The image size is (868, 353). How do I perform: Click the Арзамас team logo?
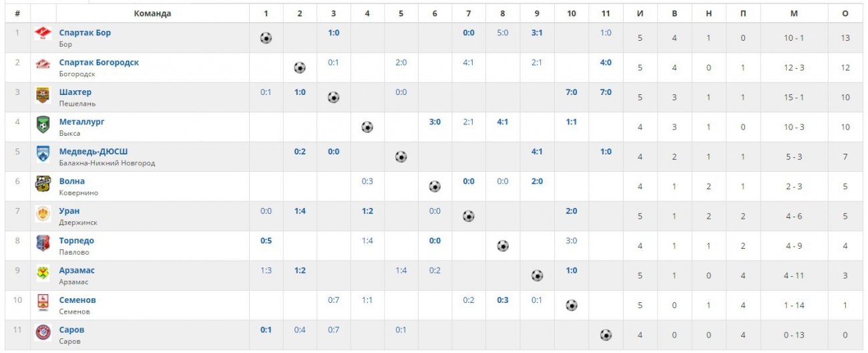tap(43, 273)
